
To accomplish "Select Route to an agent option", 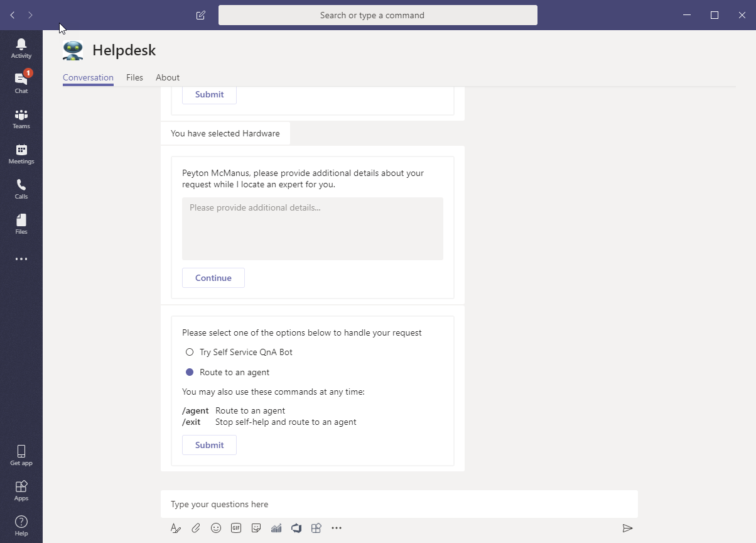I will 190,372.
